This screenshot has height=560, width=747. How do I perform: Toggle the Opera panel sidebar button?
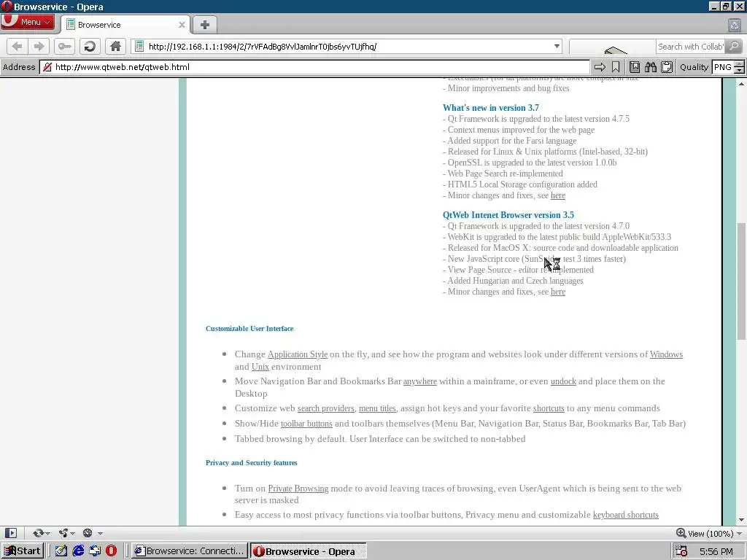(x=10, y=533)
